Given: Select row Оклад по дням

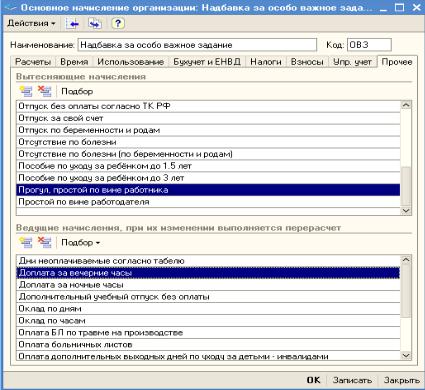Looking at the screenshot, I should [x=208, y=309].
